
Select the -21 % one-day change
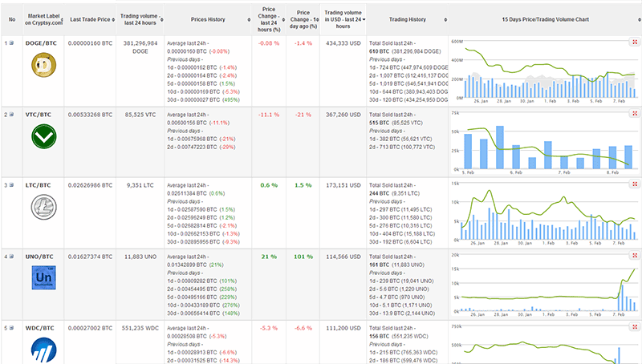(x=303, y=115)
